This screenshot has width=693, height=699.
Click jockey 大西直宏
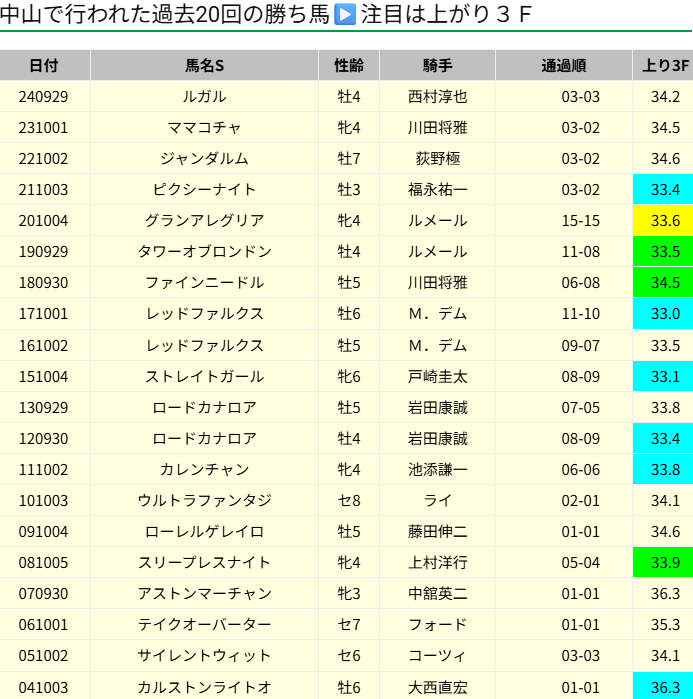point(437,687)
